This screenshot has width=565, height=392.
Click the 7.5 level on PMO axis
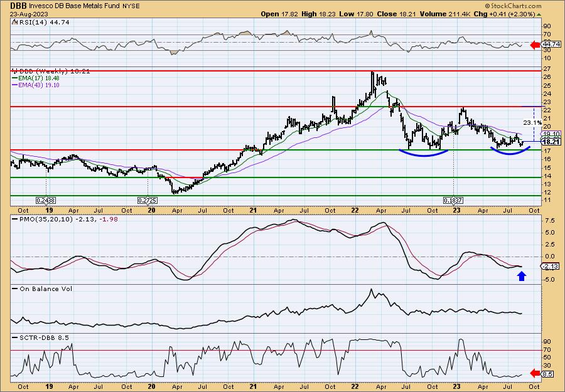(549, 221)
